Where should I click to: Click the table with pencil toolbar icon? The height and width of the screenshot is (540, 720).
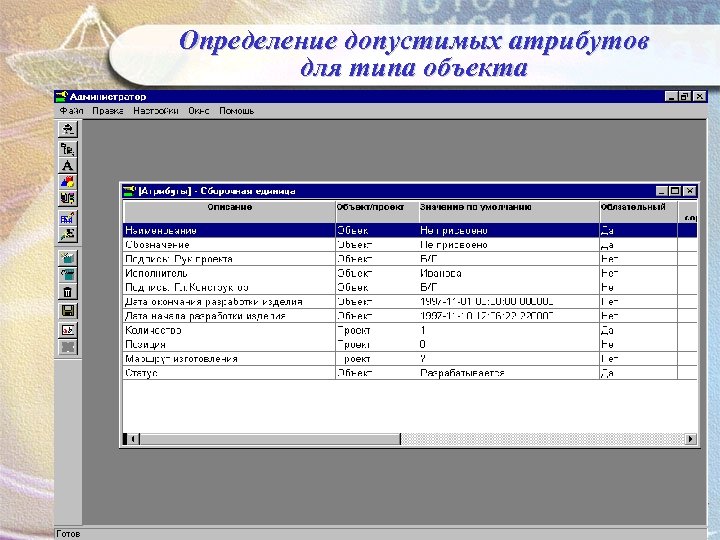click(68, 218)
